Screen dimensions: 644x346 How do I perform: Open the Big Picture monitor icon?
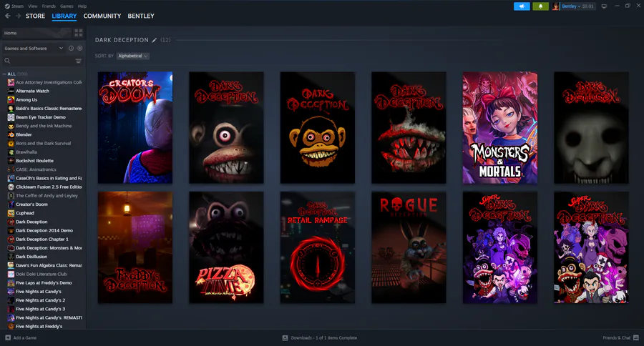pyautogui.click(x=604, y=6)
